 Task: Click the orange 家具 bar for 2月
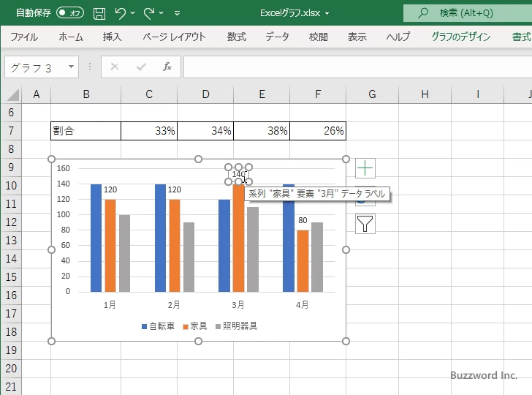[x=175, y=246]
